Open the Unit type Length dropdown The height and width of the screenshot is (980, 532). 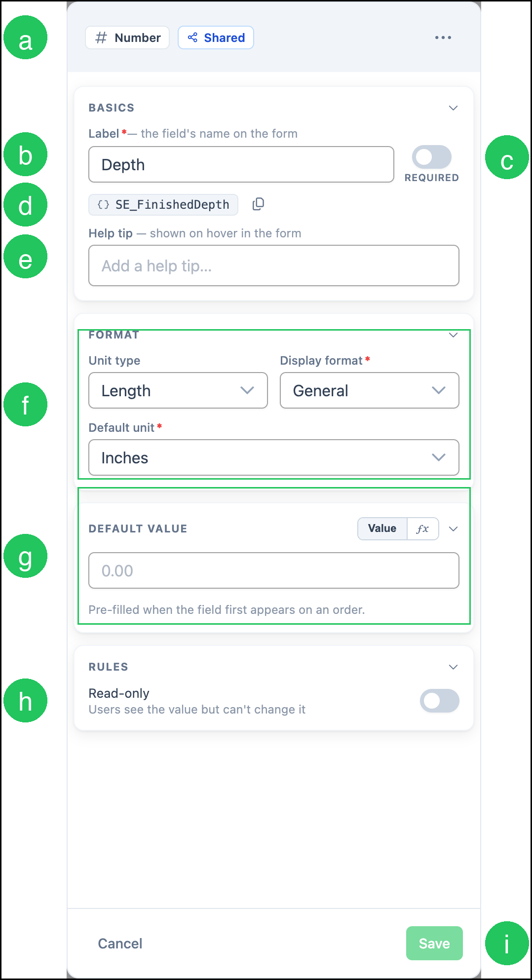click(x=178, y=390)
